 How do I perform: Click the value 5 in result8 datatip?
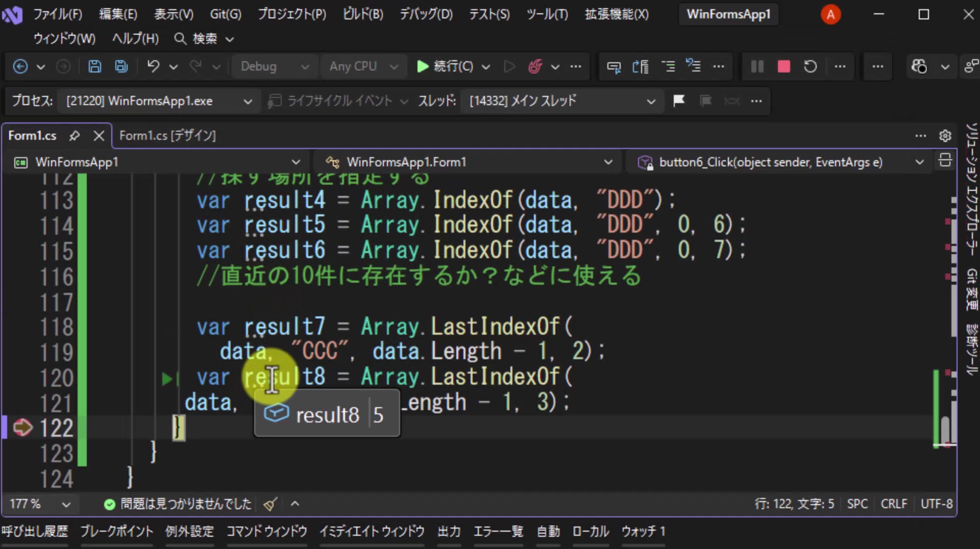(x=378, y=415)
